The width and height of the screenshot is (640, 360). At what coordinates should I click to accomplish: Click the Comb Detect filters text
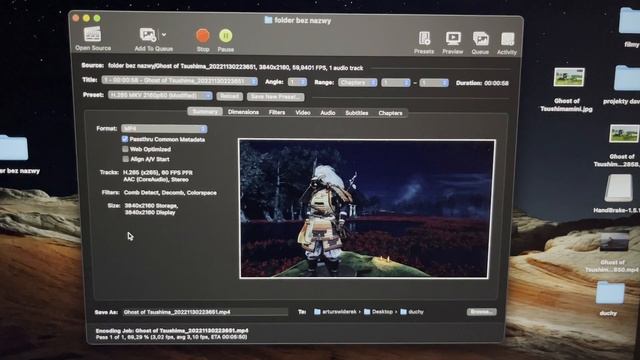170,193
